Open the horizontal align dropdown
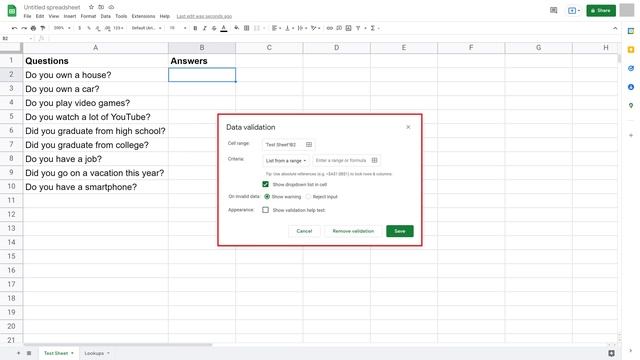This screenshot has height=360, width=640. click(x=276, y=28)
